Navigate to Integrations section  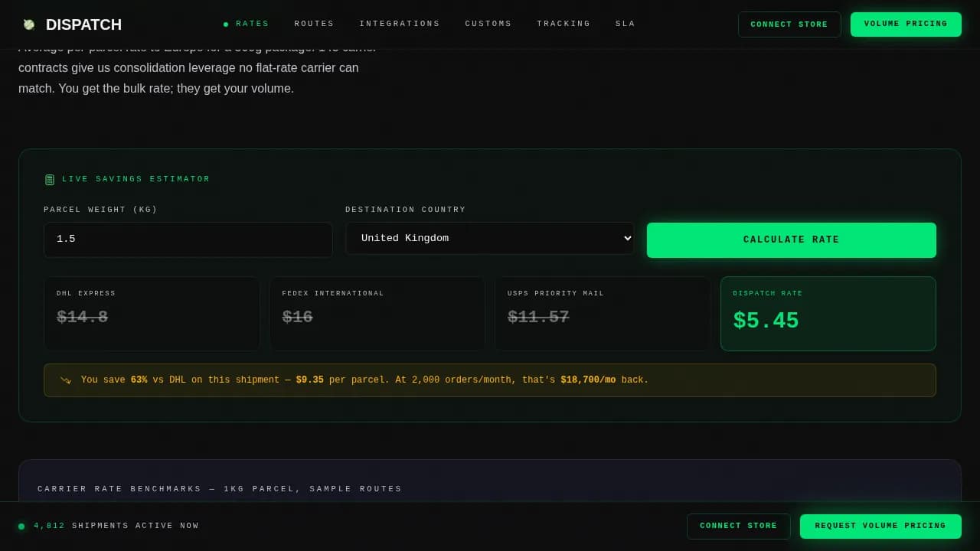pos(400,24)
